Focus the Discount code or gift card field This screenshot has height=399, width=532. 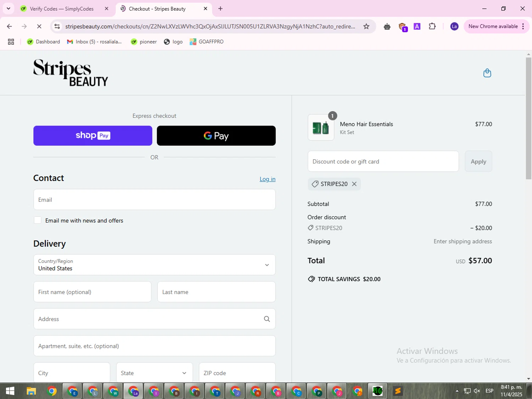tap(383, 161)
